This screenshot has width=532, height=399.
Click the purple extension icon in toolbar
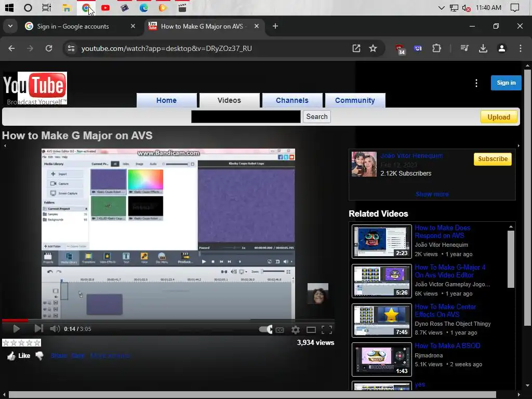click(x=418, y=48)
